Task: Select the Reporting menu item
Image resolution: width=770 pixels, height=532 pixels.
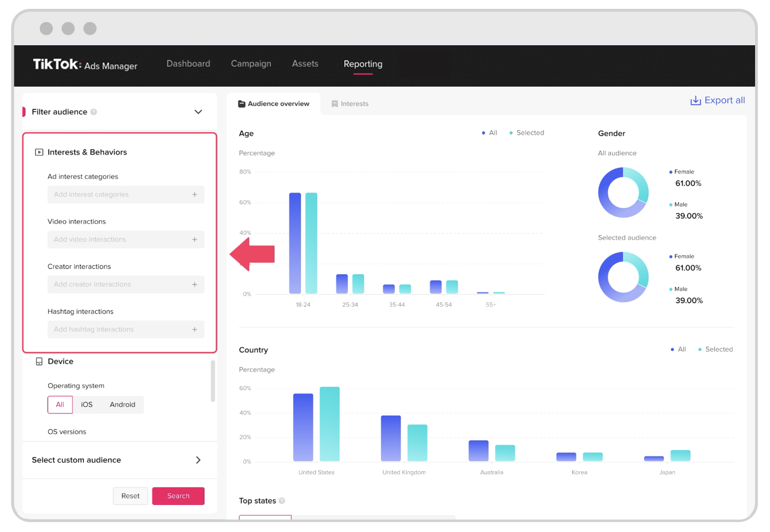Action: pos(363,64)
